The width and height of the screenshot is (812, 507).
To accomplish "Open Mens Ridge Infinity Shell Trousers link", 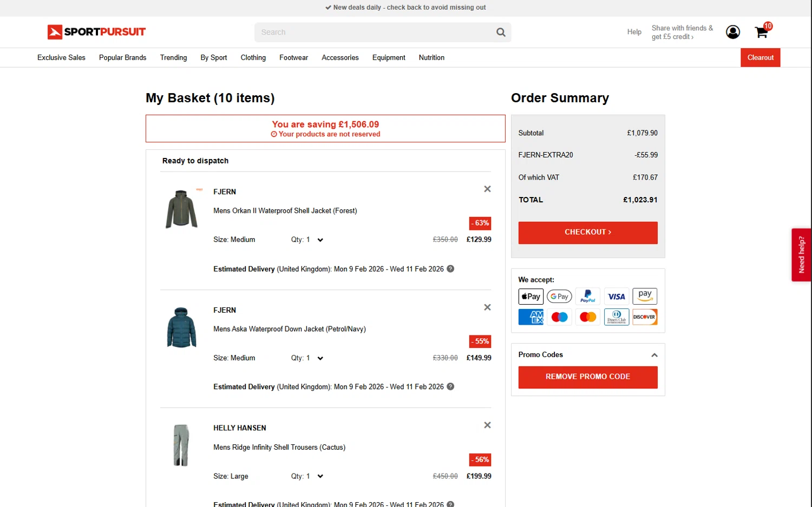I will [279, 447].
